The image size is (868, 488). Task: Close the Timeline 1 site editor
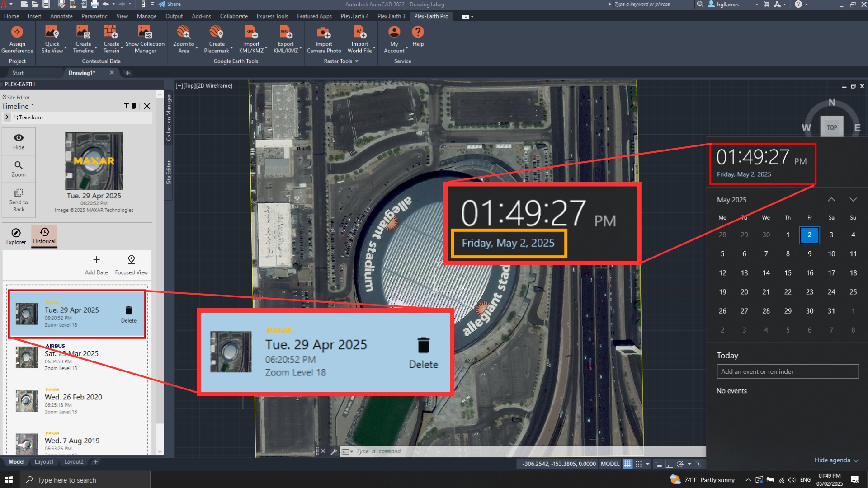coord(147,106)
